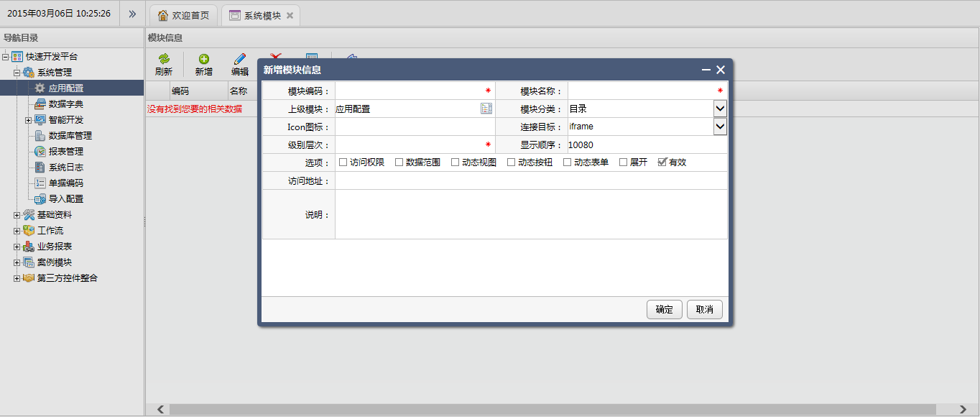980x417 pixels.
Task: Click the 数据库管理 sidebar icon
Action: click(40, 135)
